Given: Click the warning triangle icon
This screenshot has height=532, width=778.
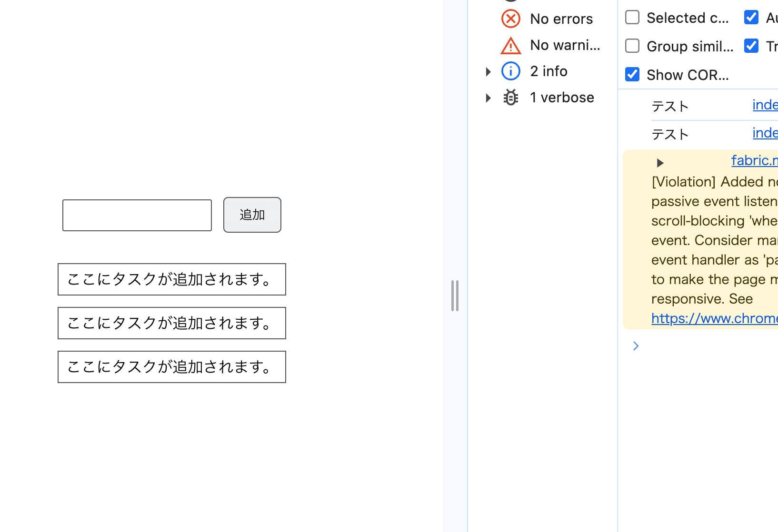Looking at the screenshot, I should (x=511, y=46).
